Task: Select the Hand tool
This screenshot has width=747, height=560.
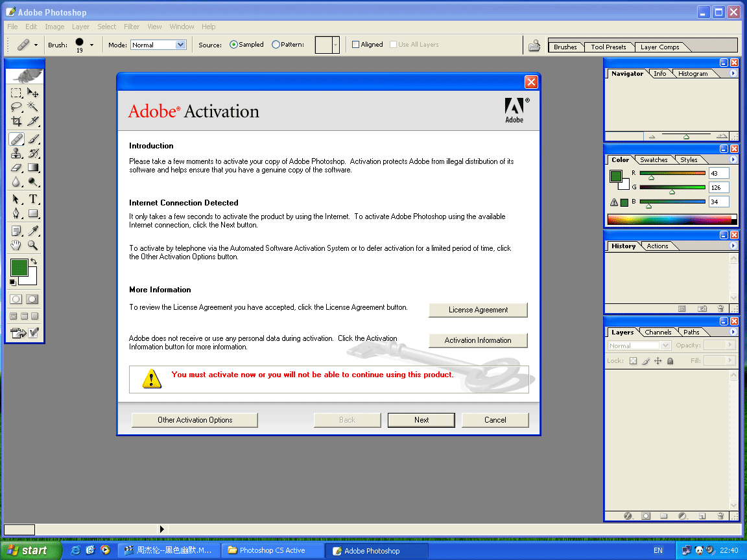Action: click(x=16, y=245)
